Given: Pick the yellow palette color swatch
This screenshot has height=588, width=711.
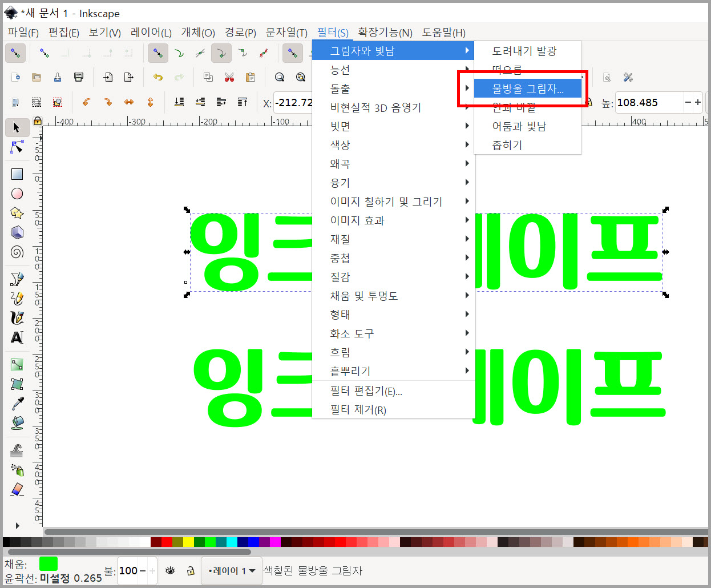Looking at the screenshot, I should 188,542.
